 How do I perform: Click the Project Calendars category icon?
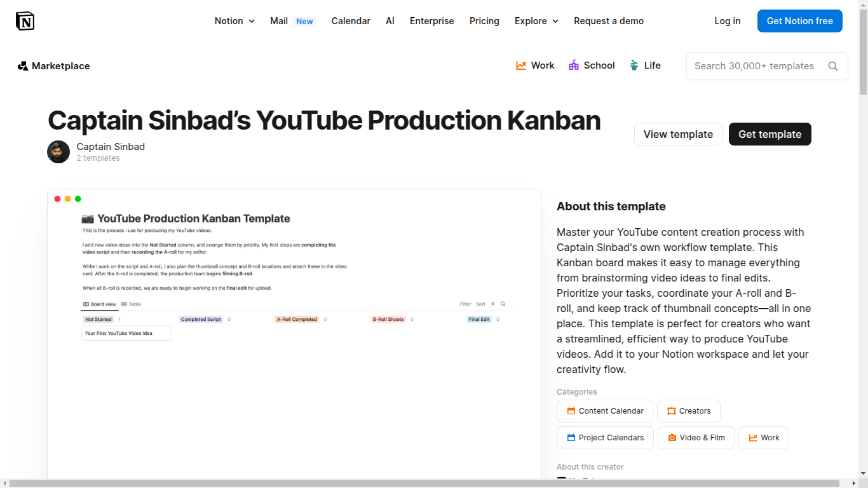(571, 438)
